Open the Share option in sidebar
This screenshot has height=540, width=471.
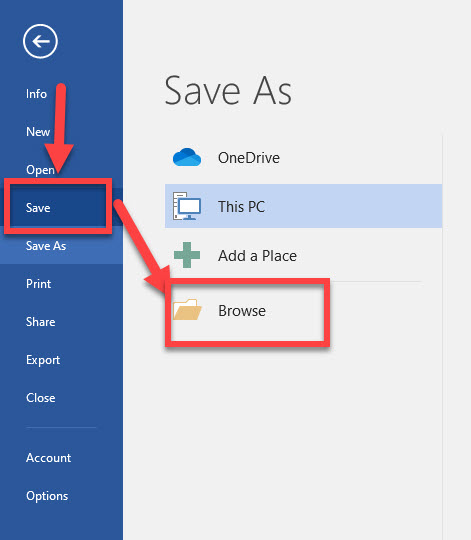coord(40,322)
